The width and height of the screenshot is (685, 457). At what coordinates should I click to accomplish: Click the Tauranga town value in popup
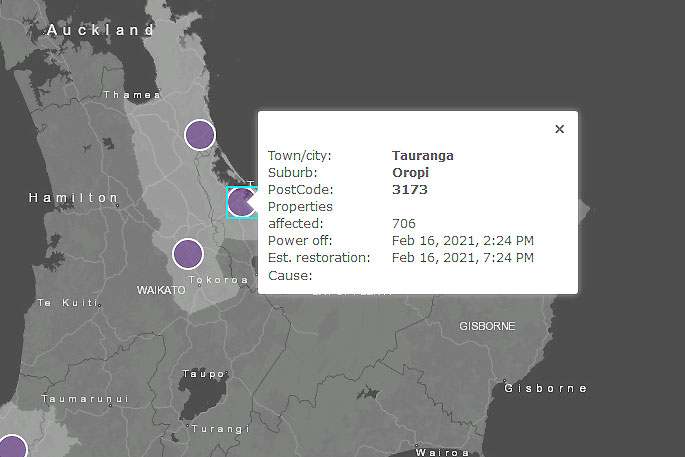(422, 156)
